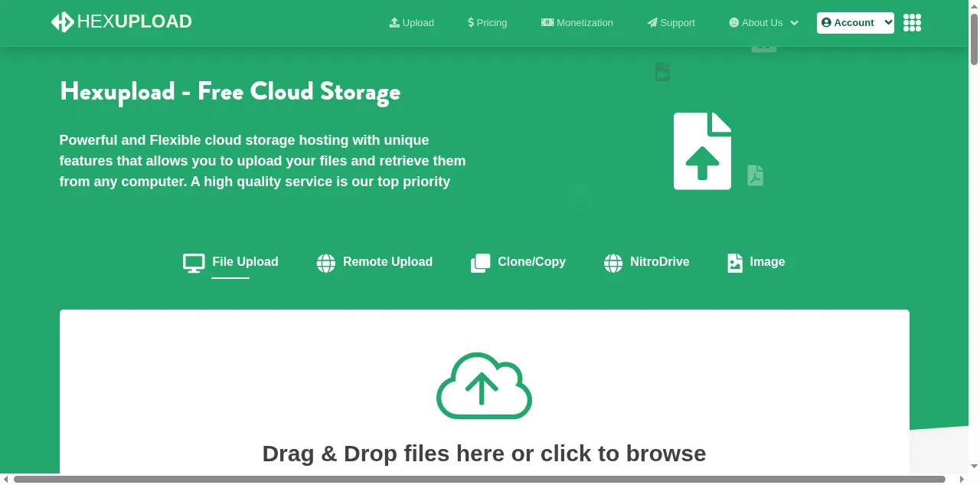The image size is (980, 485).
Task: Open the Account dropdown button
Action: 855,23
